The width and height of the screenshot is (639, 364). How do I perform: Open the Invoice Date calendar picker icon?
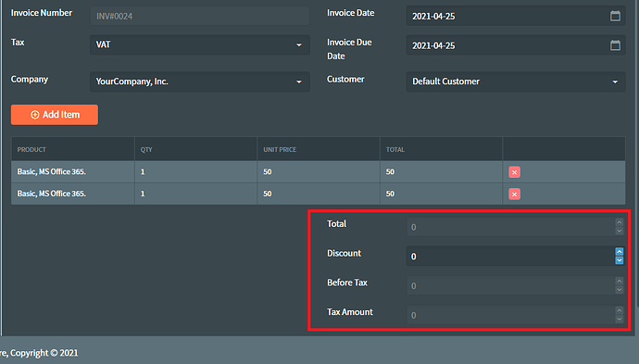pos(615,16)
